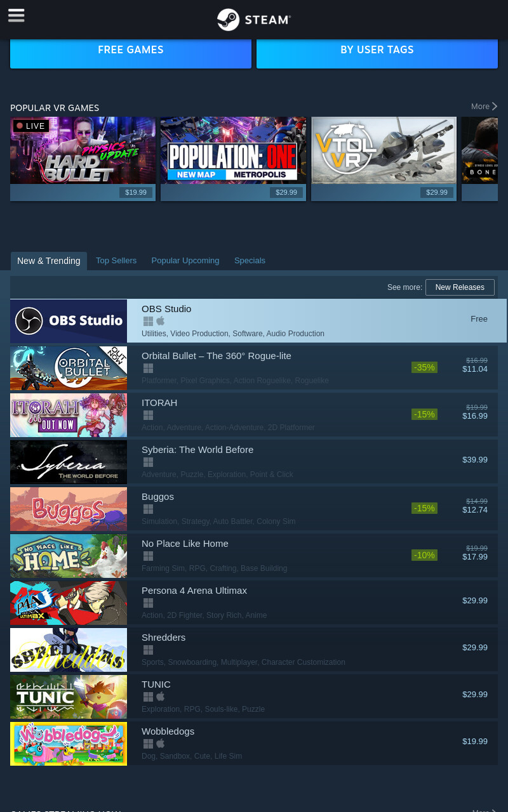Click the Windows icon under Shredders
Screen dimensions: 508x812
pos(148,650)
